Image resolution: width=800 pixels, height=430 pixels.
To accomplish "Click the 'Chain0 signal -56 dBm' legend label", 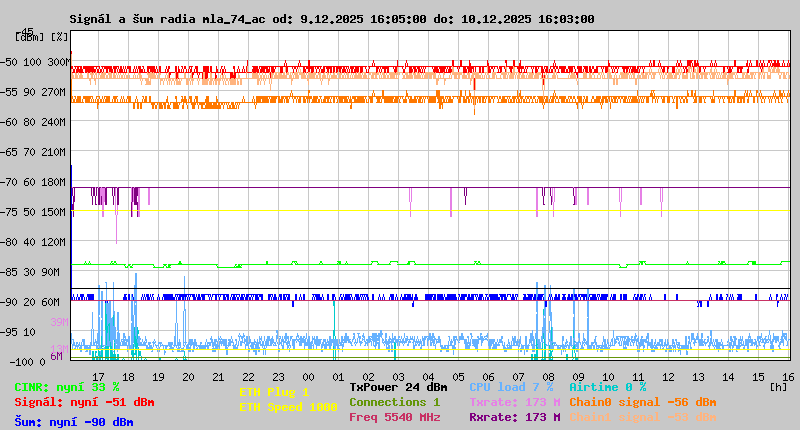I will [643, 402].
